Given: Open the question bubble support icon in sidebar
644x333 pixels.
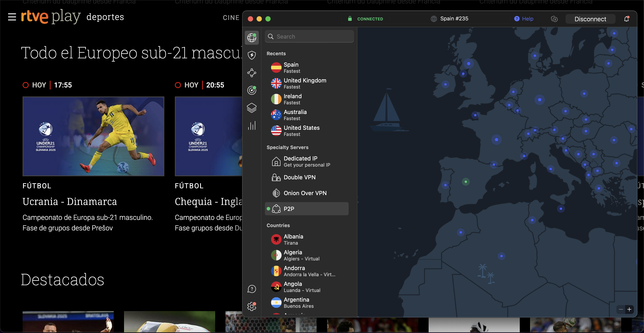Looking at the screenshot, I should pyautogui.click(x=252, y=289).
